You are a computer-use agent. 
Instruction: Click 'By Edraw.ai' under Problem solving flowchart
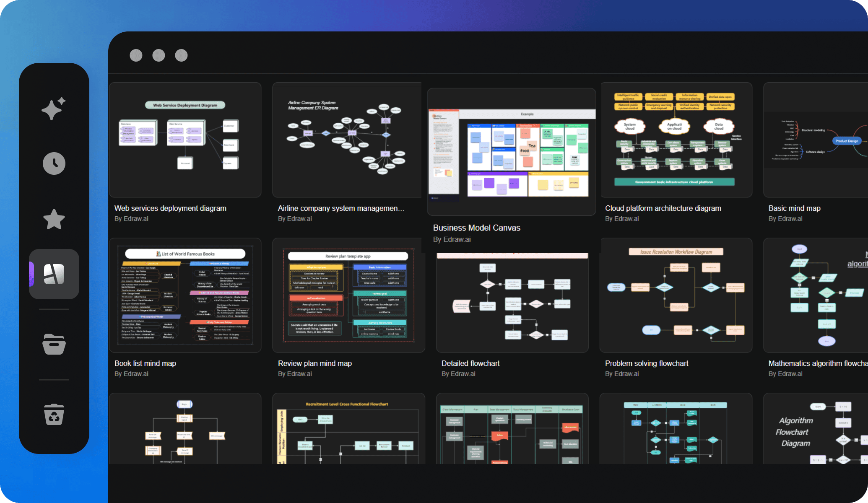coord(622,374)
